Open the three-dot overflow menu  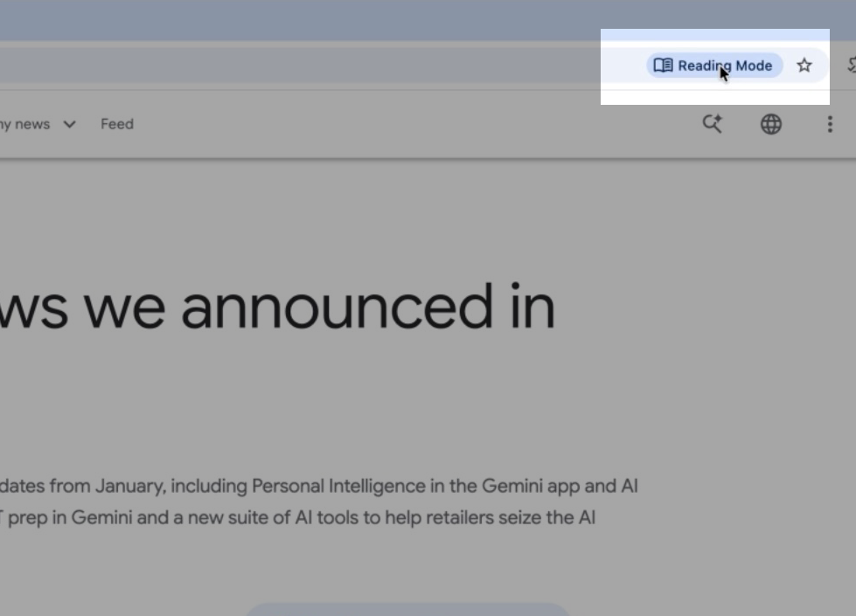(829, 123)
